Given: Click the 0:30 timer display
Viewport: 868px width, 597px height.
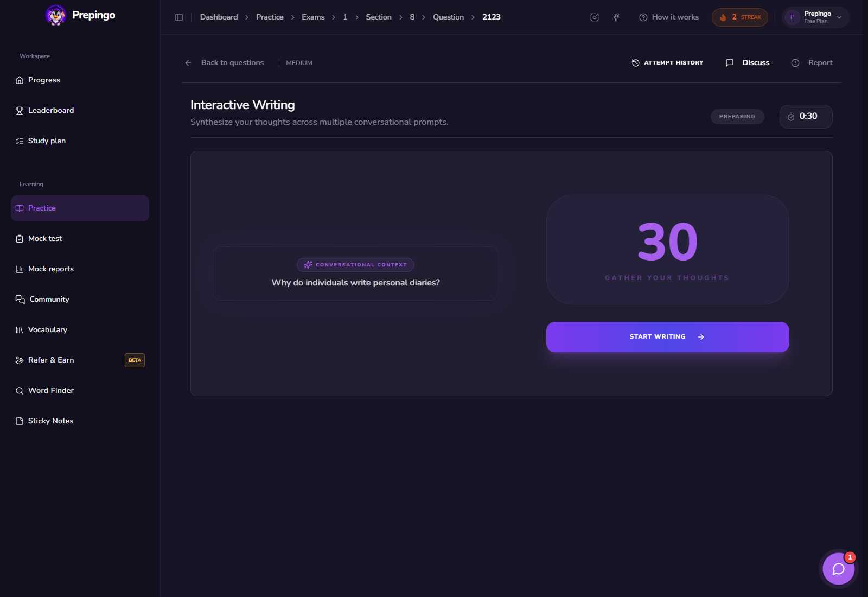Looking at the screenshot, I should [806, 117].
